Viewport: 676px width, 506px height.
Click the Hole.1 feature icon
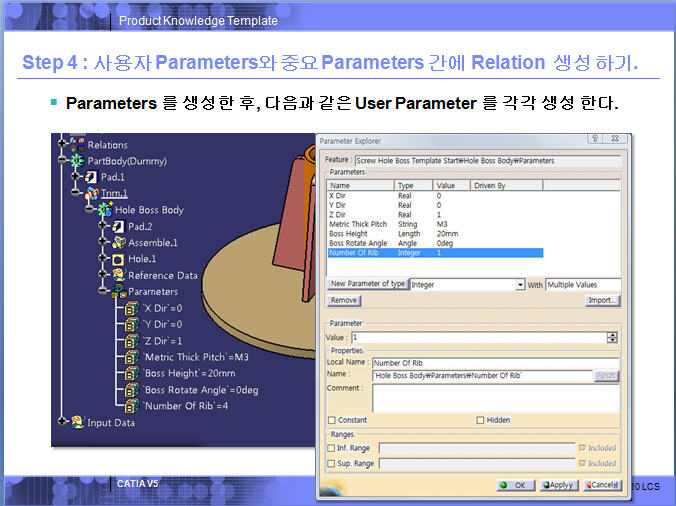(118, 258)
